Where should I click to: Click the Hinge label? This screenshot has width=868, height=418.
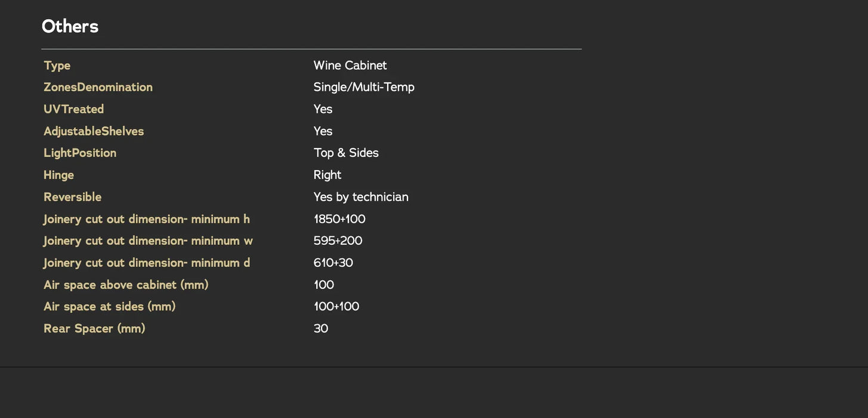coord(58,175)
